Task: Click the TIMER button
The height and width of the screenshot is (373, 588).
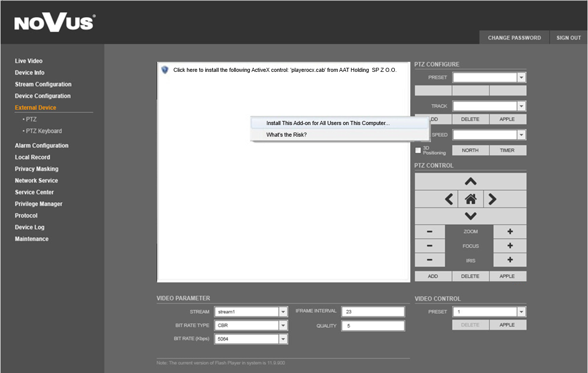Action: point(508,150)
